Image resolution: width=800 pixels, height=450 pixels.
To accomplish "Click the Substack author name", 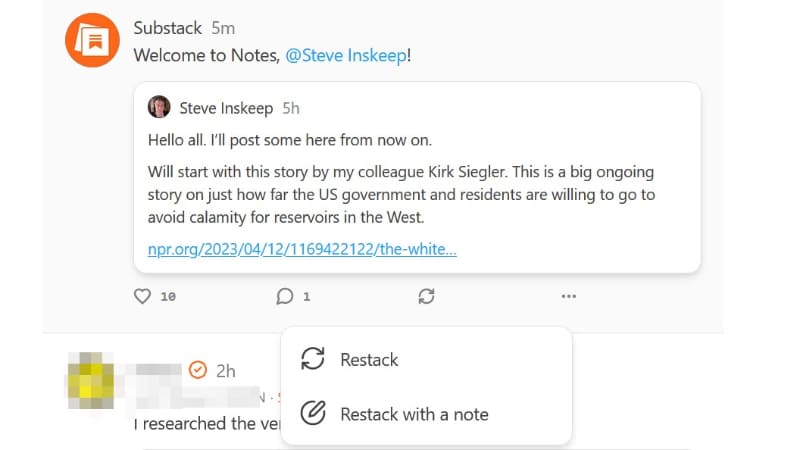I will click(167, 27).
